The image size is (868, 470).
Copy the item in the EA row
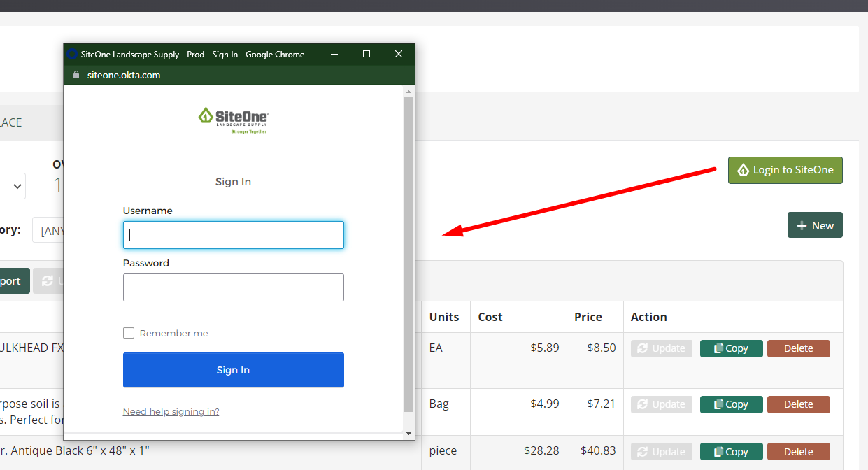point(731,348)
